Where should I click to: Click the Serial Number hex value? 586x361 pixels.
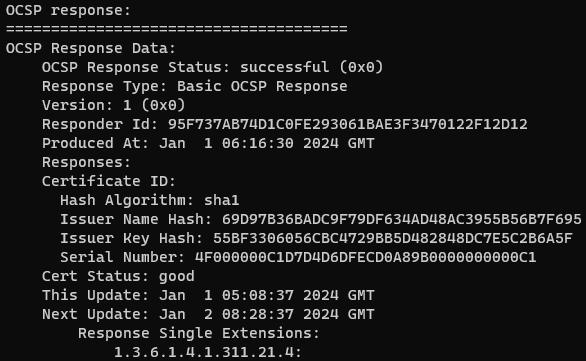pos(366,257)
